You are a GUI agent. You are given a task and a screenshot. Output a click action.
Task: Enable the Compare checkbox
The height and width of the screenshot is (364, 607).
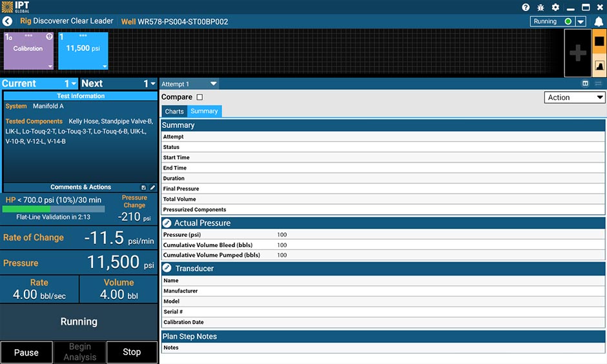point(200,97)
